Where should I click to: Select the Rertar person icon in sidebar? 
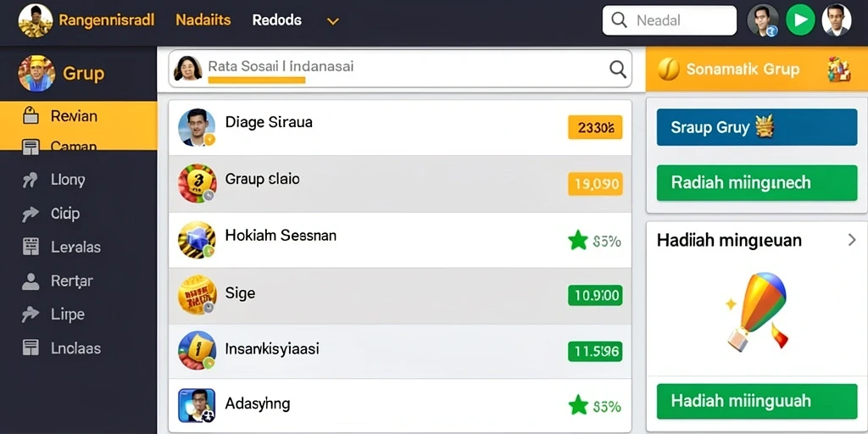31,281
